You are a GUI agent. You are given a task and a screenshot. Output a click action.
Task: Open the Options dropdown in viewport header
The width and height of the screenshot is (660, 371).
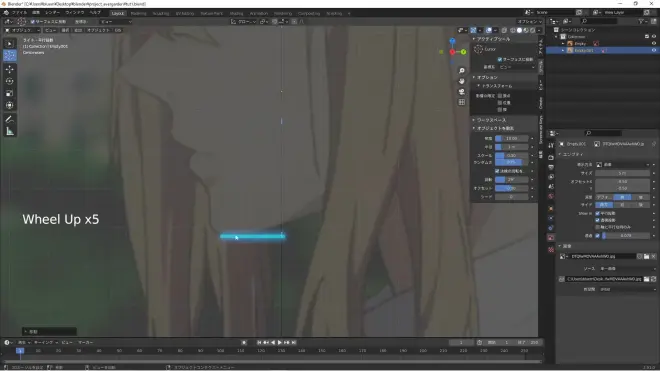[x=530, y=21]
